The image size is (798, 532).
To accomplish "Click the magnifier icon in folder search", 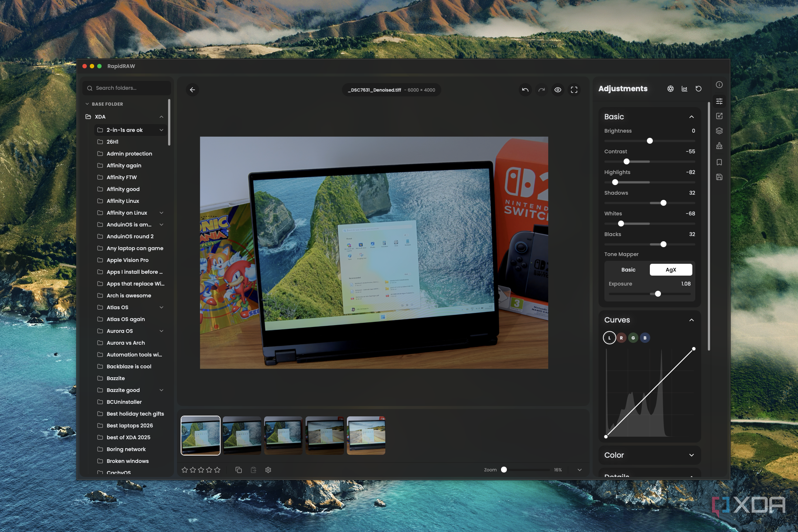I will click(x=90, y=88).
